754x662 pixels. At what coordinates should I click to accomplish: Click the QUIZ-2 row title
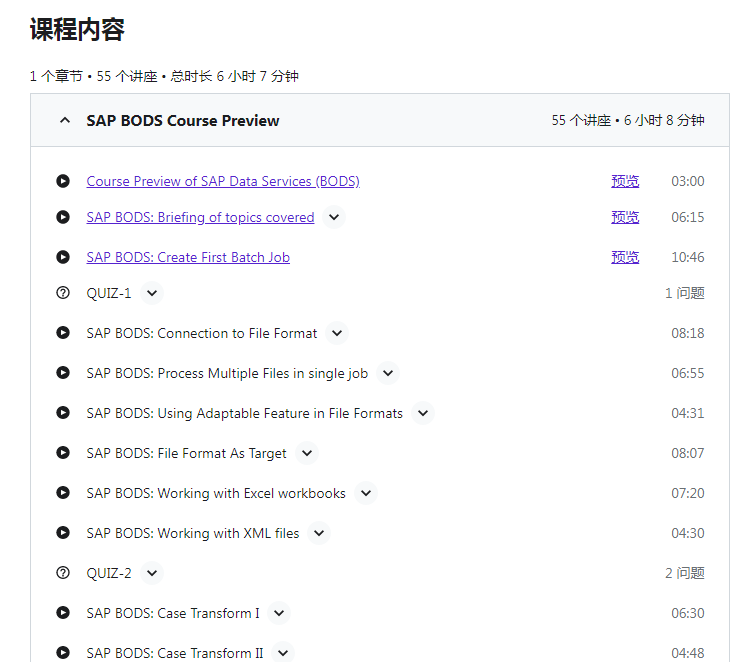pyautogui.click(x=109, y=573)
